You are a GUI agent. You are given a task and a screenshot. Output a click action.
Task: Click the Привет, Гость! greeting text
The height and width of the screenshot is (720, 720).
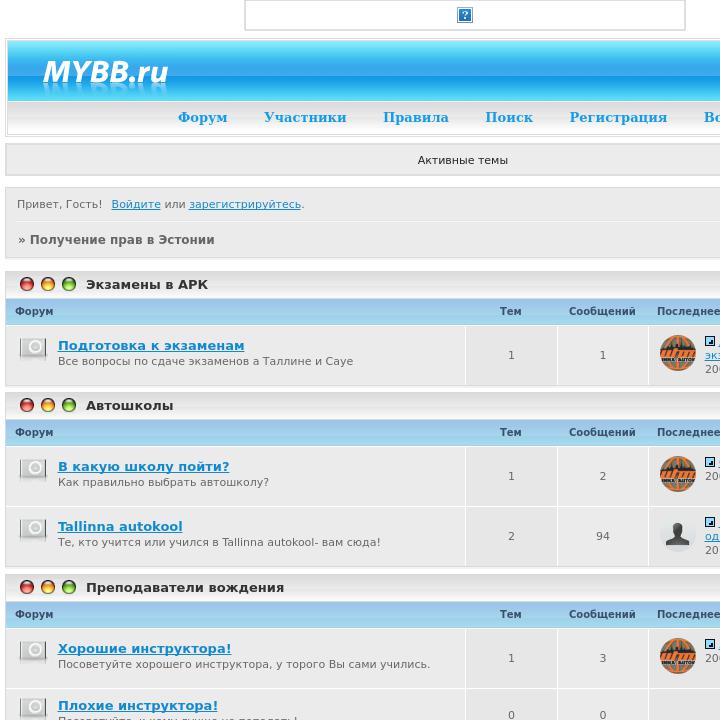pos(59,204)
